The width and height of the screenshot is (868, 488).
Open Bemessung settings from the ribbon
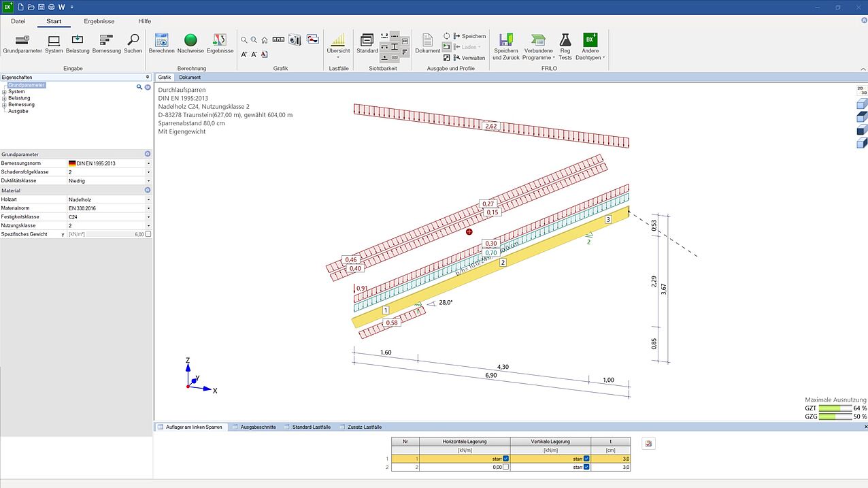106,44
